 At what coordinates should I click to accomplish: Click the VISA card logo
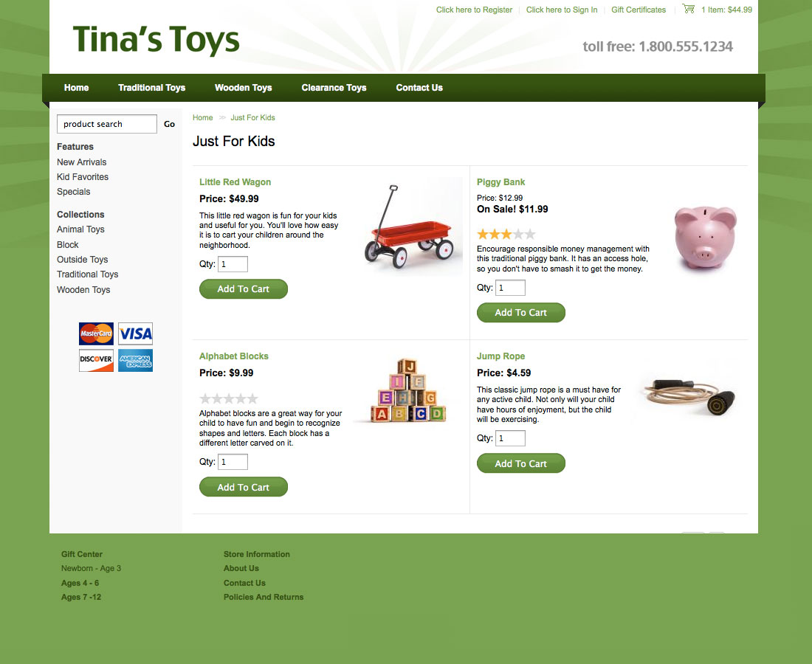(136, 333)
